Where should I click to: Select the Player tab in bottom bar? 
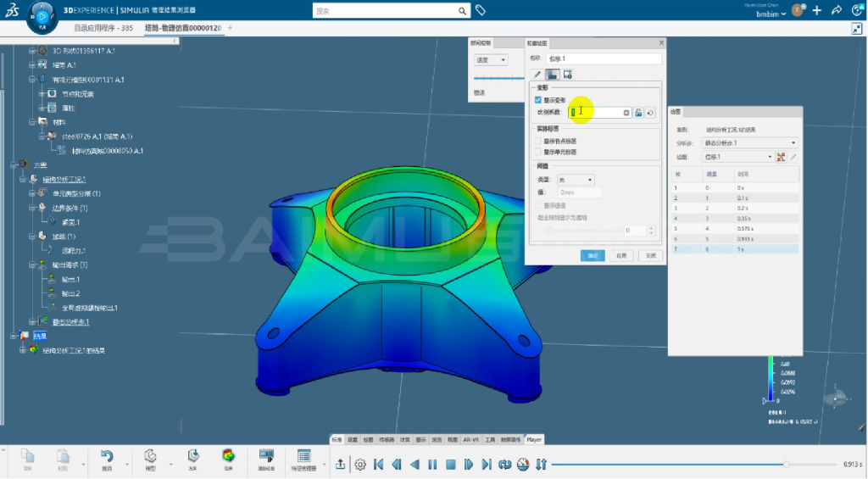click(534, 440)
